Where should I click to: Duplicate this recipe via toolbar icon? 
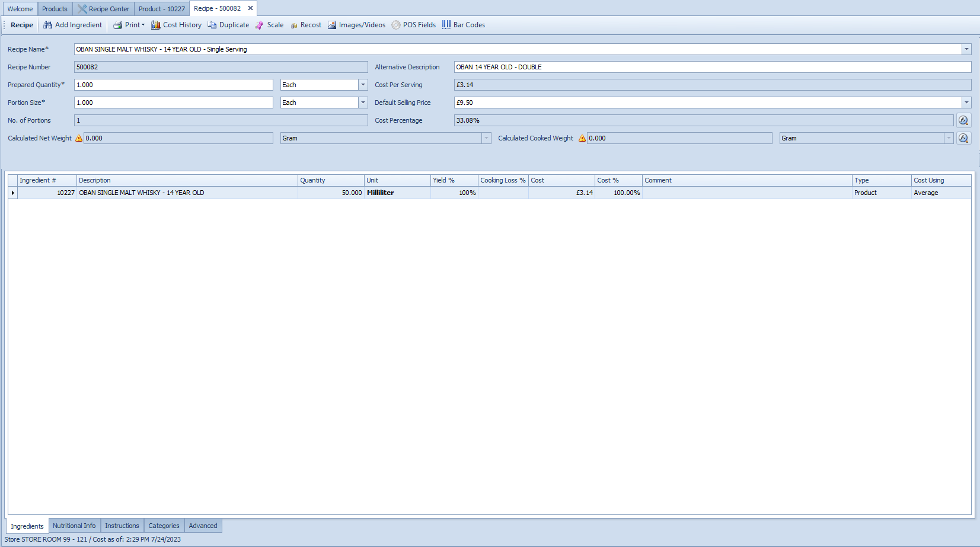[x=212, y=25]
